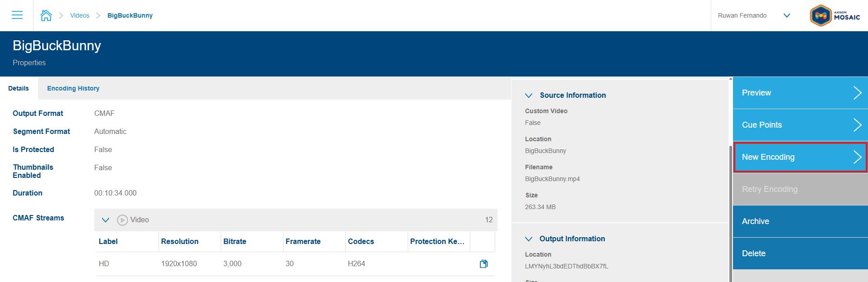Image resolution: width=868 pixels, height=282 pixels.
Task: Click the copy icon in HD row
Action: [483, 264]
